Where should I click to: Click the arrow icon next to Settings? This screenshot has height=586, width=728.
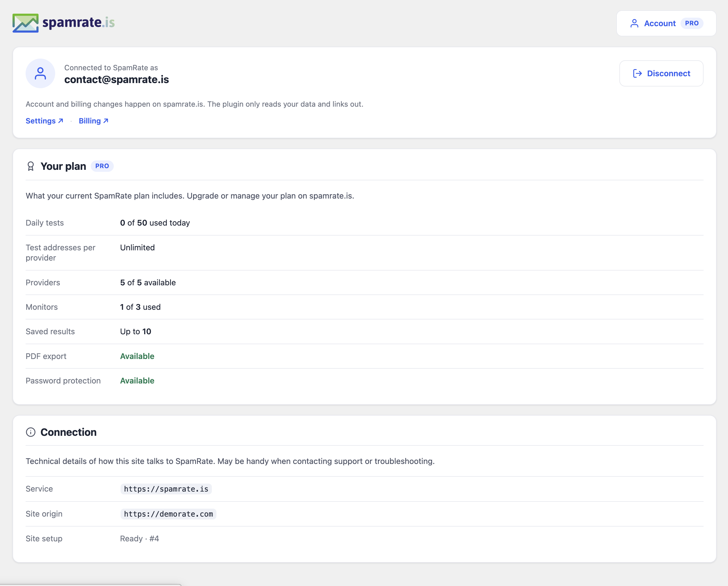click(61, 121)
